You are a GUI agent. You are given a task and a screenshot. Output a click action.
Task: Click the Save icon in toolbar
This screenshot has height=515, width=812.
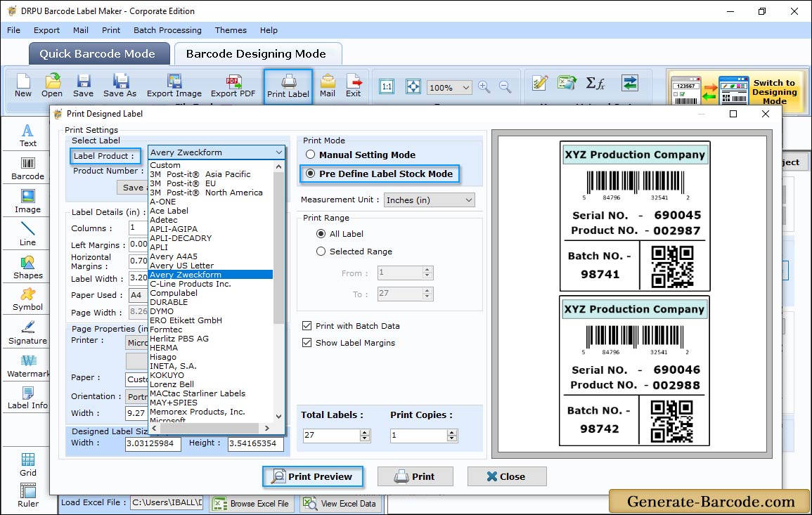(83, 86)
